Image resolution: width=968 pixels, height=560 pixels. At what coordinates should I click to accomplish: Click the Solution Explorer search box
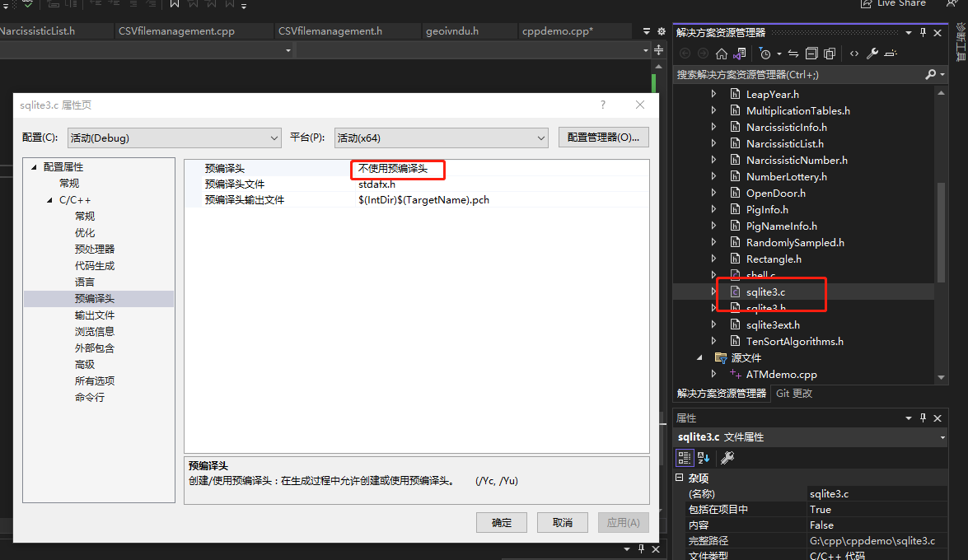[799, 75]
